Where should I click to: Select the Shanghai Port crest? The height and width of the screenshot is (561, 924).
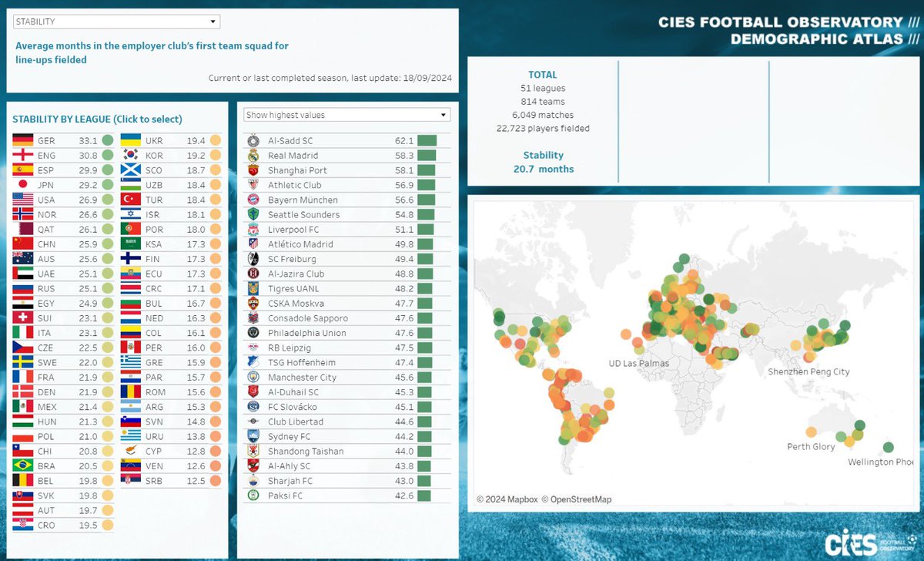click(253, 170)
